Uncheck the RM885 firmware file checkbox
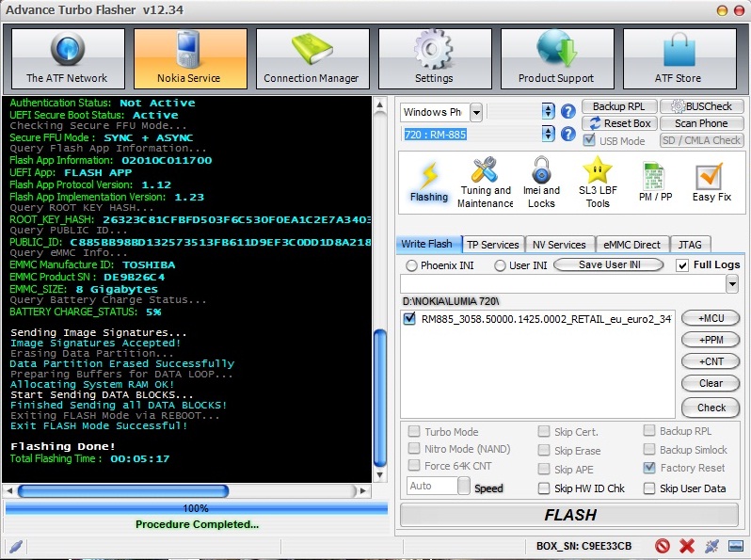 pyautogui.click(x=409, y=318)
